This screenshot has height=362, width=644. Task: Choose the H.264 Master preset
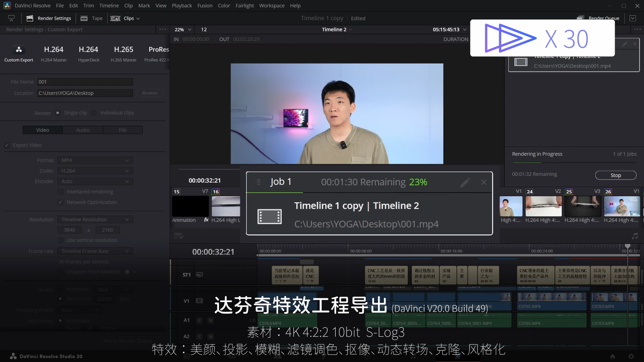(x=54, y=53)
